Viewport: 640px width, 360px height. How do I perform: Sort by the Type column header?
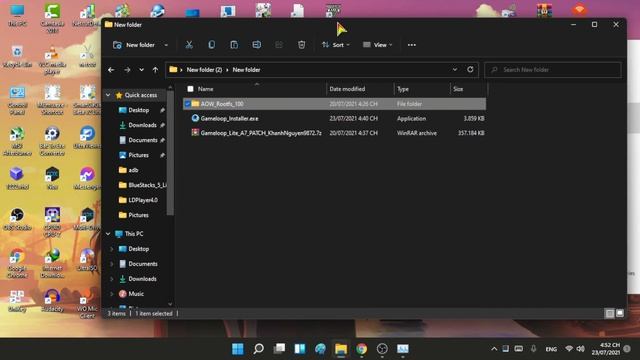click(403, 89)
